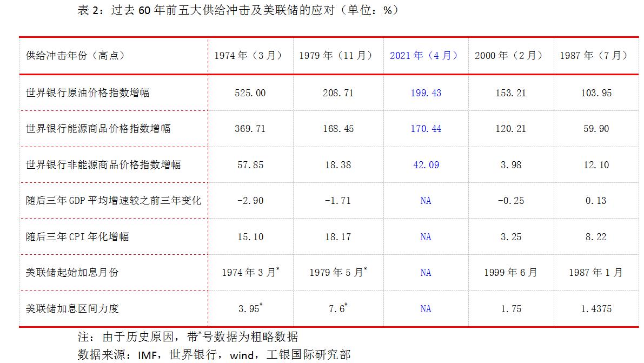Click cell '1979 年 5 月*'
Image resolution: width=644 pixels, height=363 pixels.
pyautogui.click(x=338, y=272)
